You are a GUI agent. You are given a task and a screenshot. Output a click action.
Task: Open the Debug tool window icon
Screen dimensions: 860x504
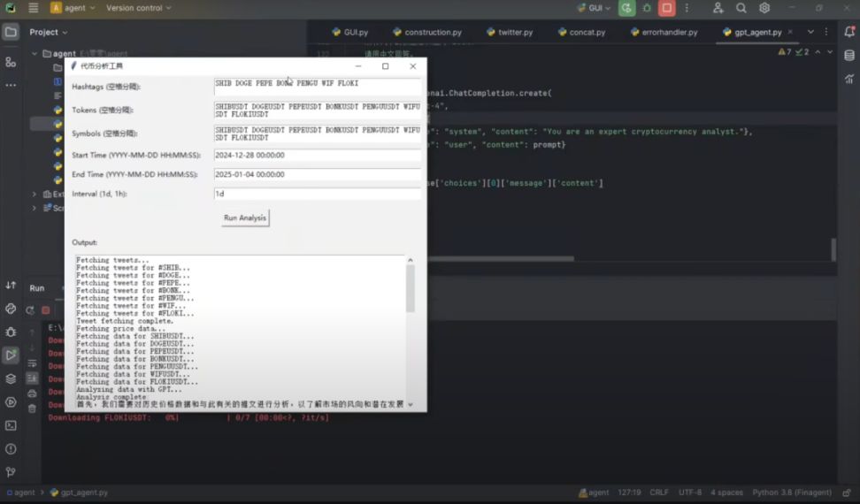coord(11,332)
